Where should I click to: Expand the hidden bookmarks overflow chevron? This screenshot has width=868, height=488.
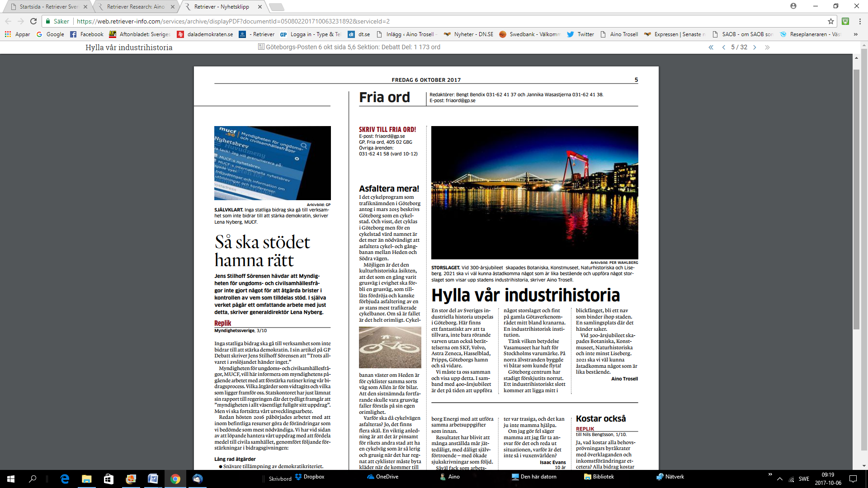(855, 34)
